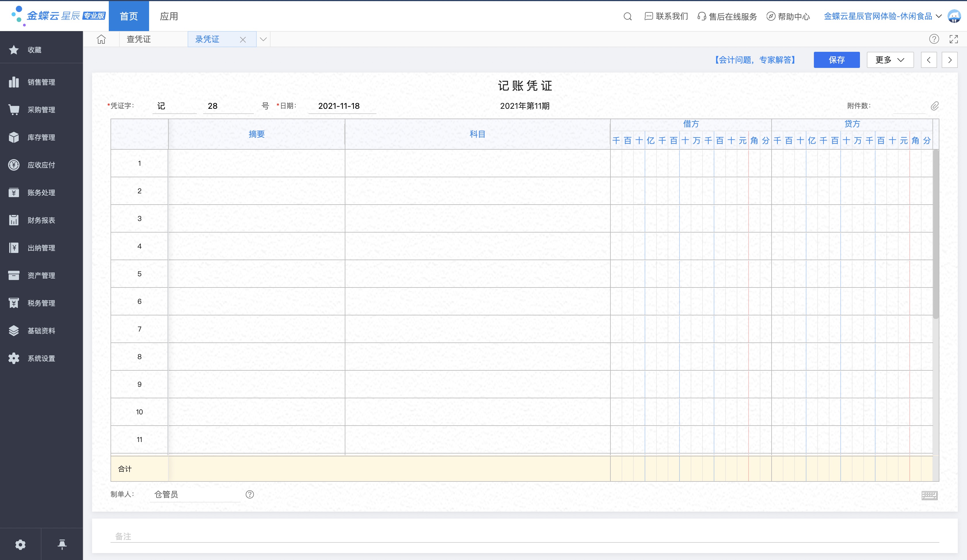
Task: Click the pin sidebar icon
Action: point(62,544)
